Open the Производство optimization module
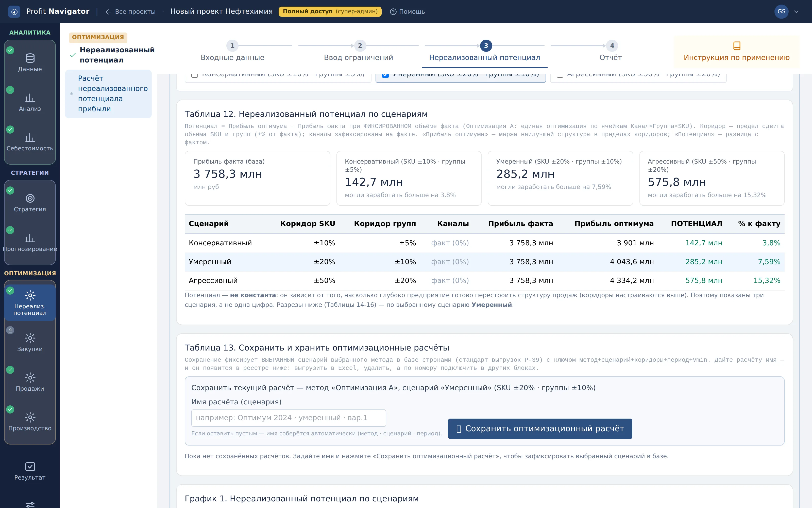Screen dimensions: 812x508 point(30,422)
